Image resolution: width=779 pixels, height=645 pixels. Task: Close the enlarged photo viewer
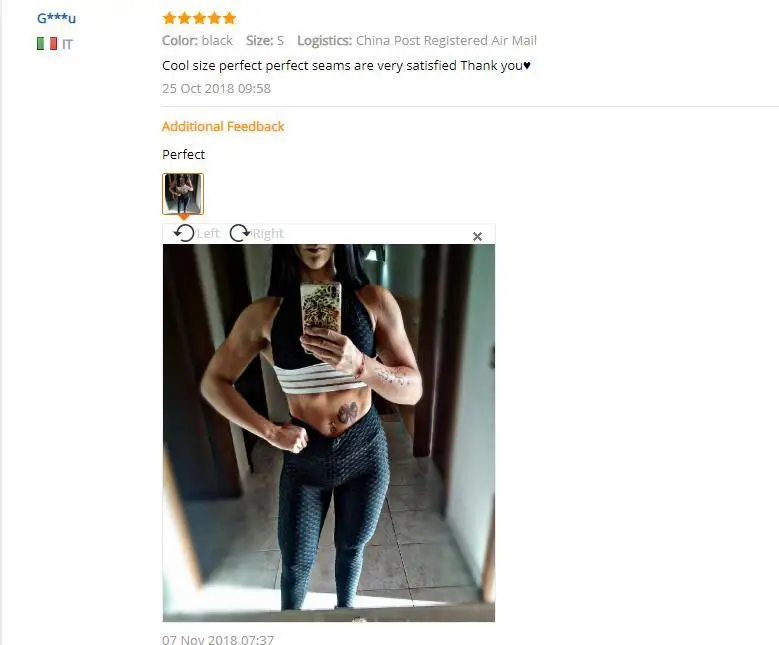tap(477, 237)
